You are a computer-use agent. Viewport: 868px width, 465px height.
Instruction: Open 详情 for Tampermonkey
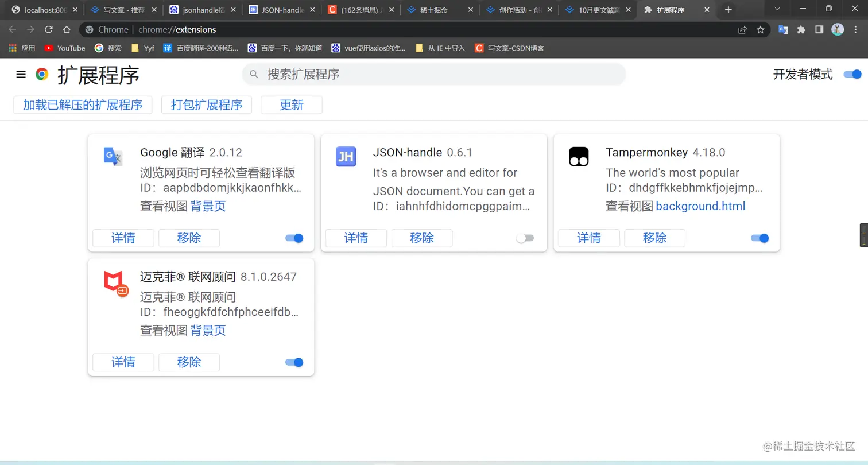(x=589, y=238)
